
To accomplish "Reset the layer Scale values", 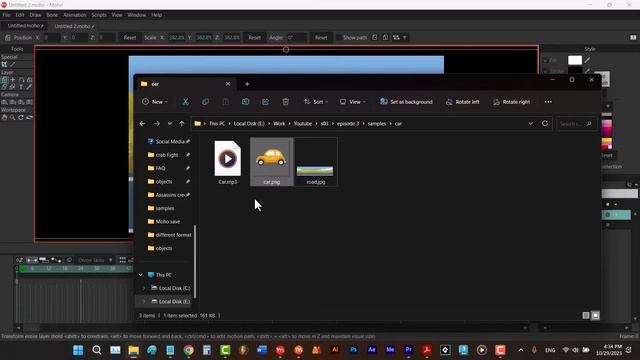I will tap(254, 38).
